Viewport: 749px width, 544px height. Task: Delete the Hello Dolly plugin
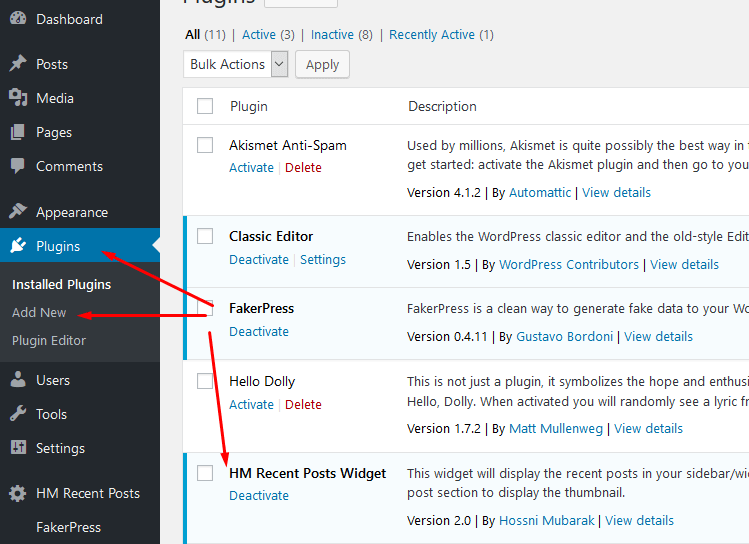click(303, 405)
